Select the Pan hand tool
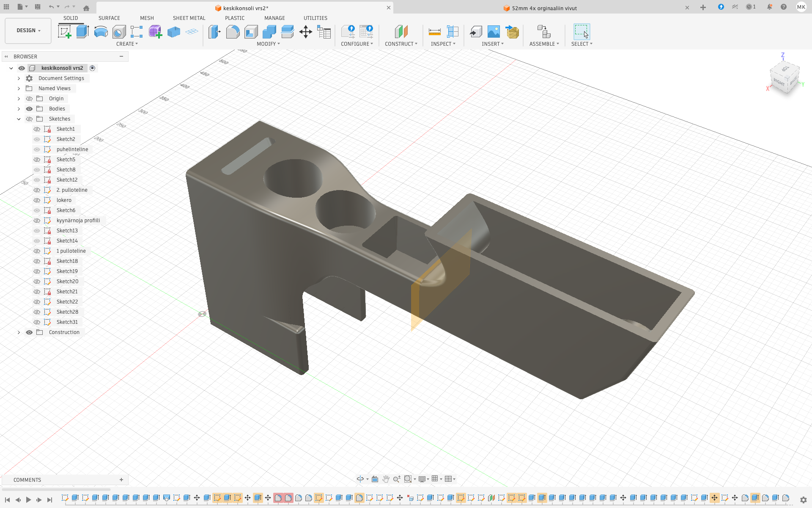 pyautogui.click(x=386, y=479)
